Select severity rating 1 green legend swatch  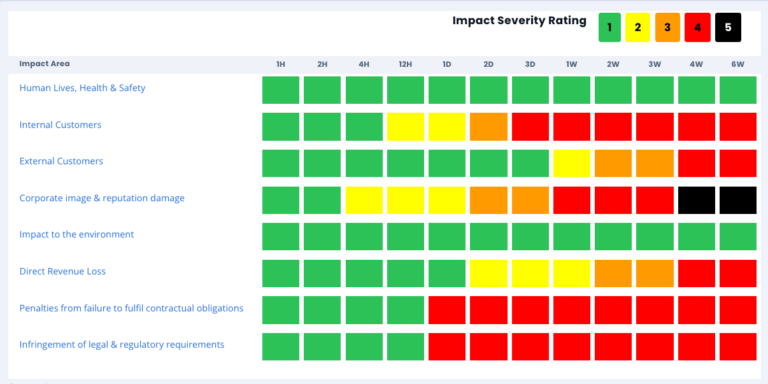[x=609, y=27]
